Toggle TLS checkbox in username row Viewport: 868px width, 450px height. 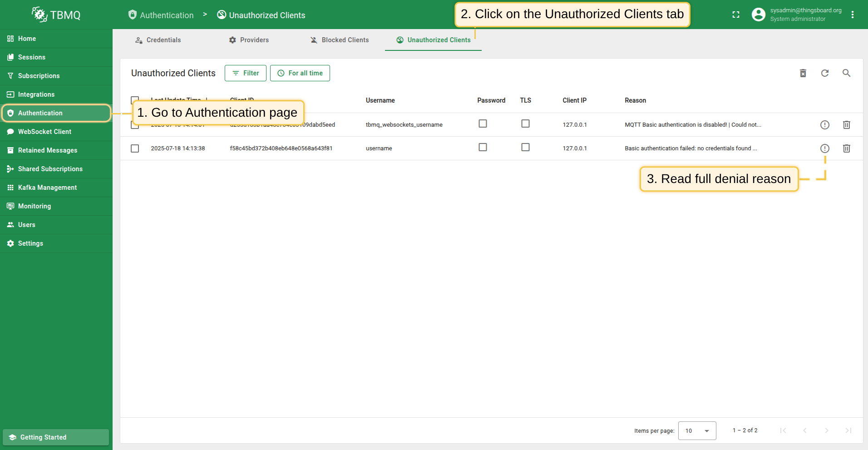pyautogui.click(x=525, y=147)
